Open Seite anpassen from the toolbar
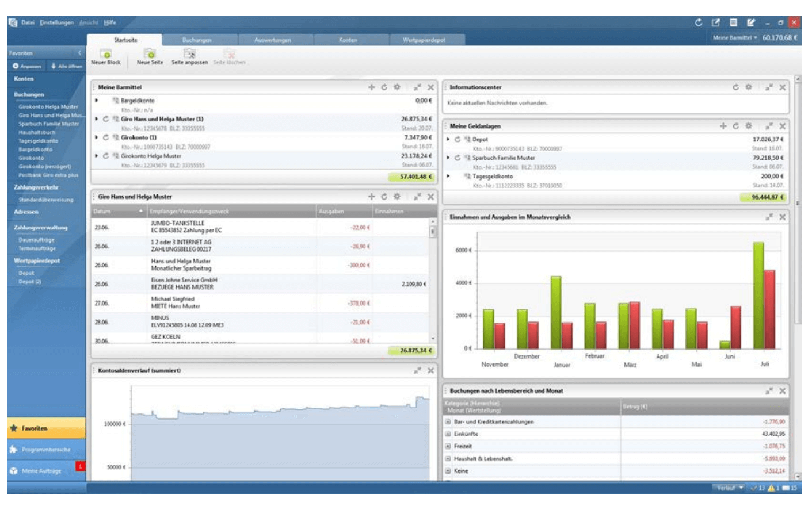 pos(189,55)
